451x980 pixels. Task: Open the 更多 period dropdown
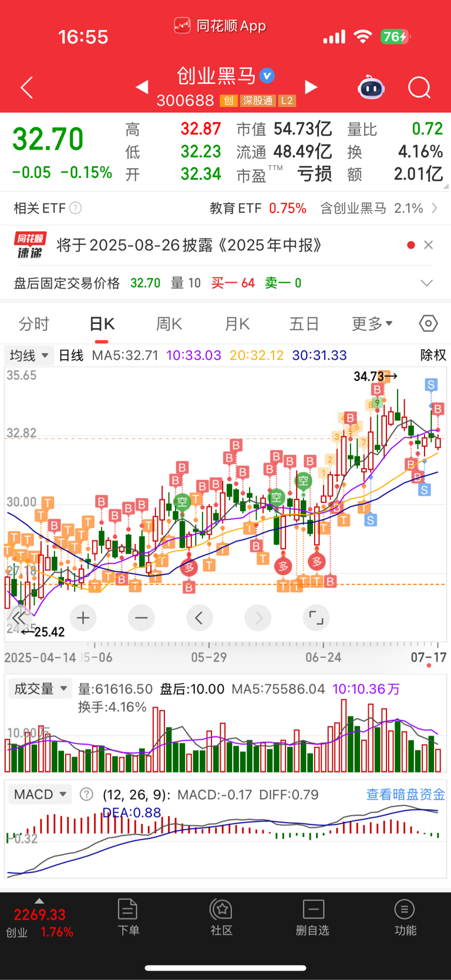[x=372, y=323]
